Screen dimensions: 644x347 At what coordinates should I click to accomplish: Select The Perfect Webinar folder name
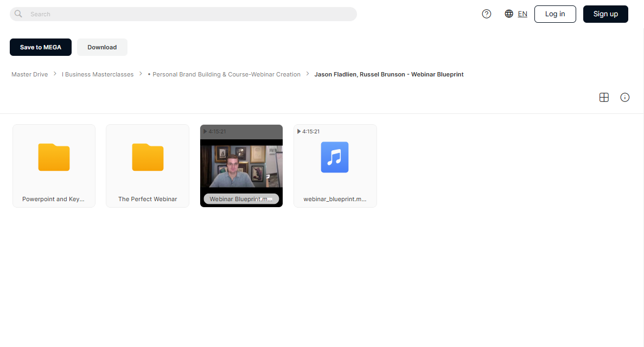[x=148, y=199]
